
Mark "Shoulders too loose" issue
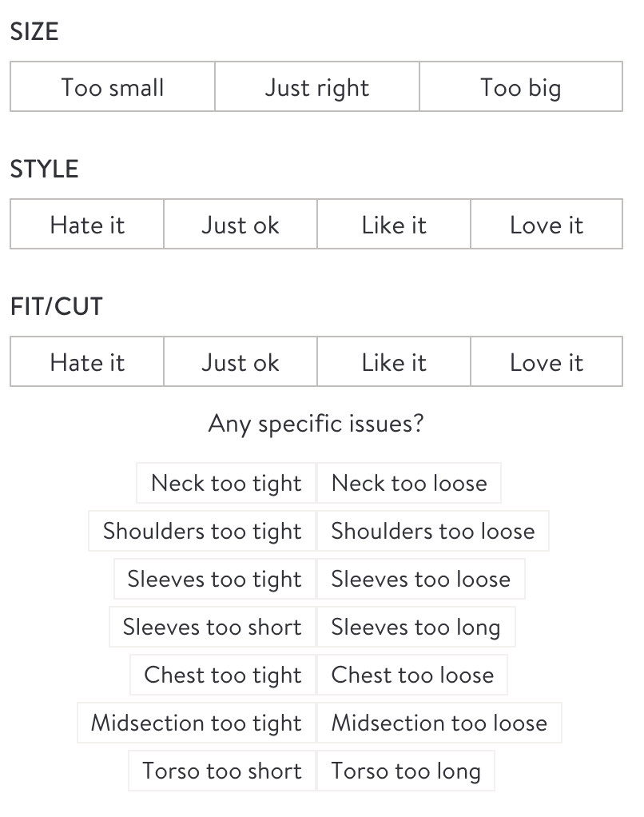[433, 531]
